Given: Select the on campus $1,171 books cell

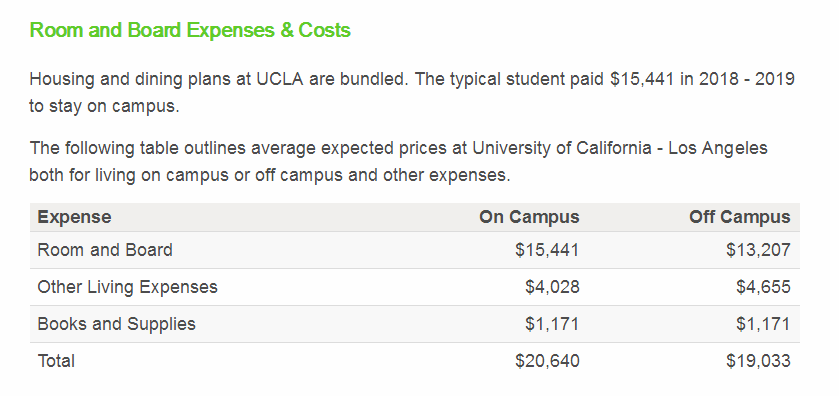Looking at the screenshot, I should tap(552, 324).
